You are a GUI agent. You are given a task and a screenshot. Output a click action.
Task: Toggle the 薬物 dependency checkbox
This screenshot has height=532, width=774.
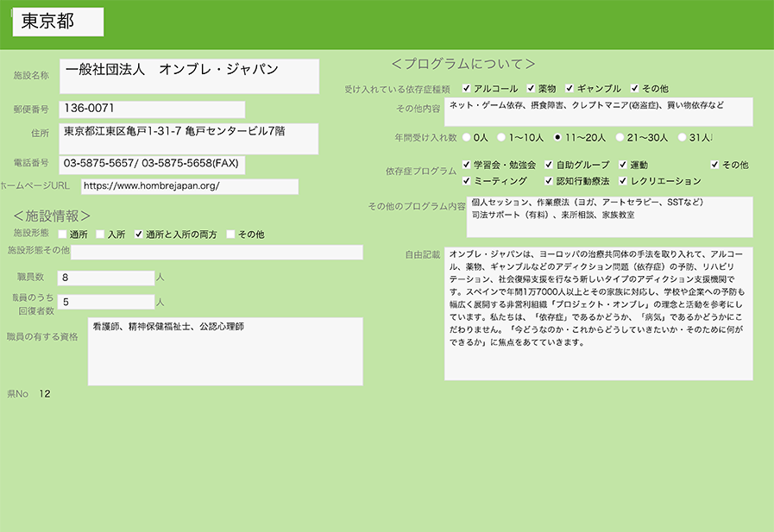pos(531,89)
